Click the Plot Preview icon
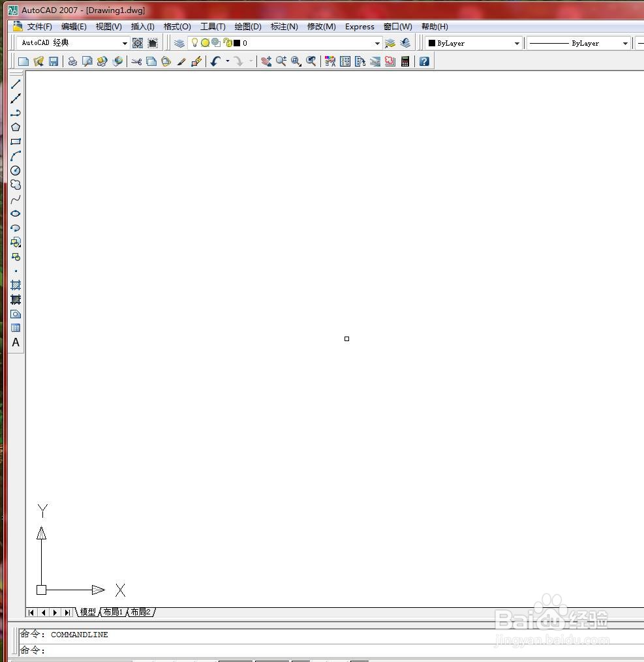 pyautogui.click(x=87, y=62)
